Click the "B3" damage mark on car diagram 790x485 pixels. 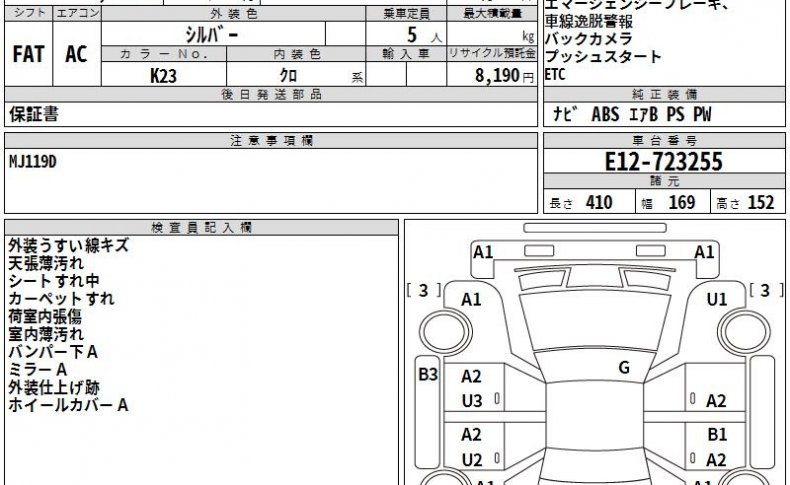[428, 375]
